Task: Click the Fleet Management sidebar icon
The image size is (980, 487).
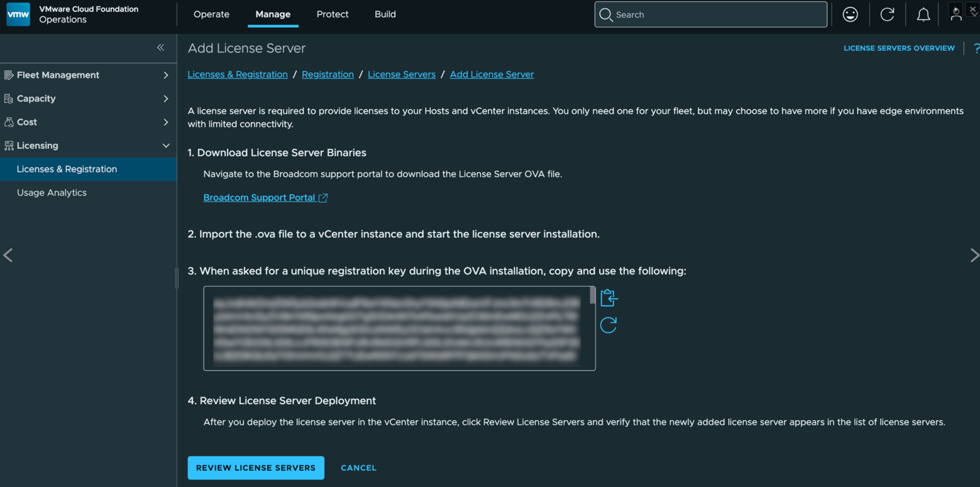Action: (x=9, y=75)
